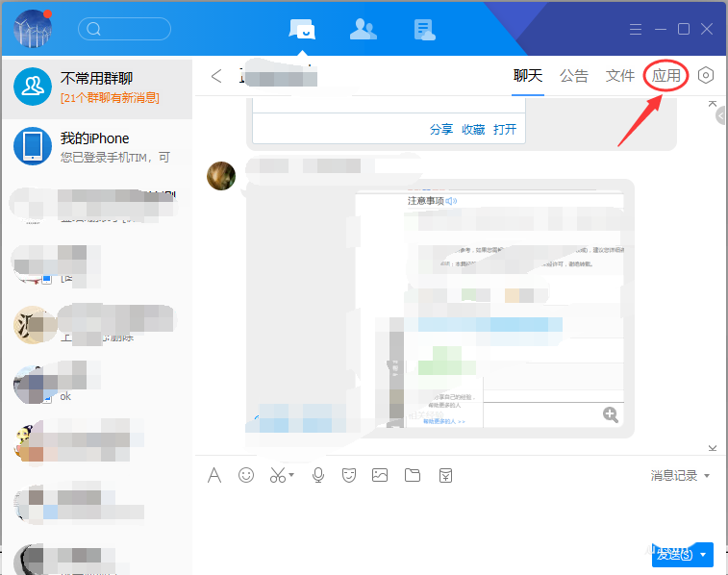Click the 我的iPhone device avatar icon
Image resolution: width=728 pixels, height=575 pixels.
click(x=33, y=146)
